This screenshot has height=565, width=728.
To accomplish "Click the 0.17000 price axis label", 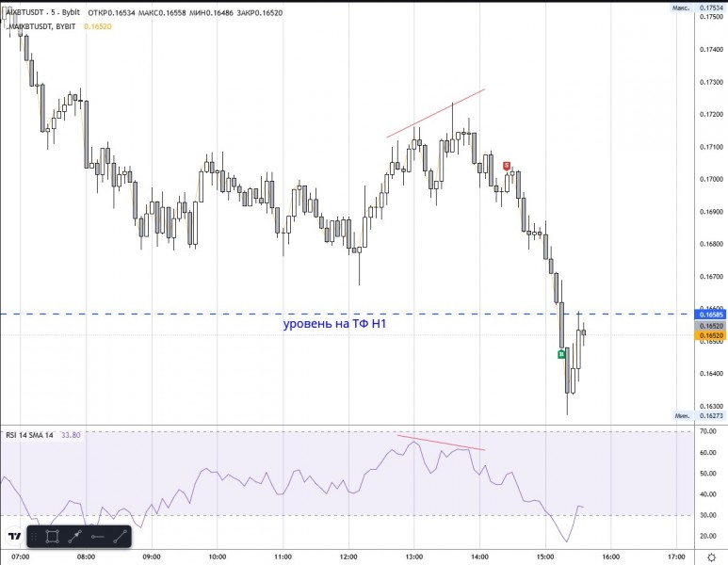I will point(711,179).
